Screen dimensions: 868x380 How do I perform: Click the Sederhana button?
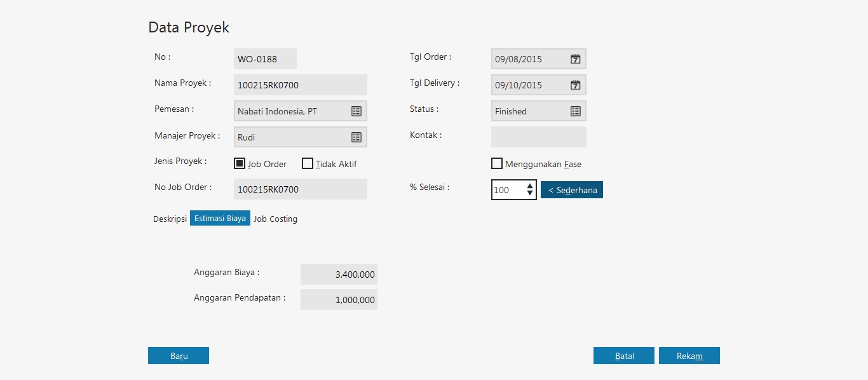pyautogui.click(x=571, y=190)
